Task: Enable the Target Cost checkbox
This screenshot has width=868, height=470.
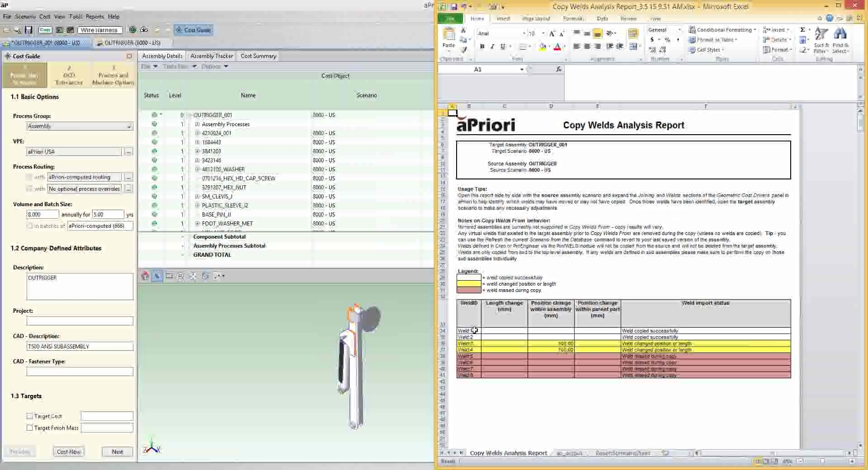Action: [x=30, y=416]
